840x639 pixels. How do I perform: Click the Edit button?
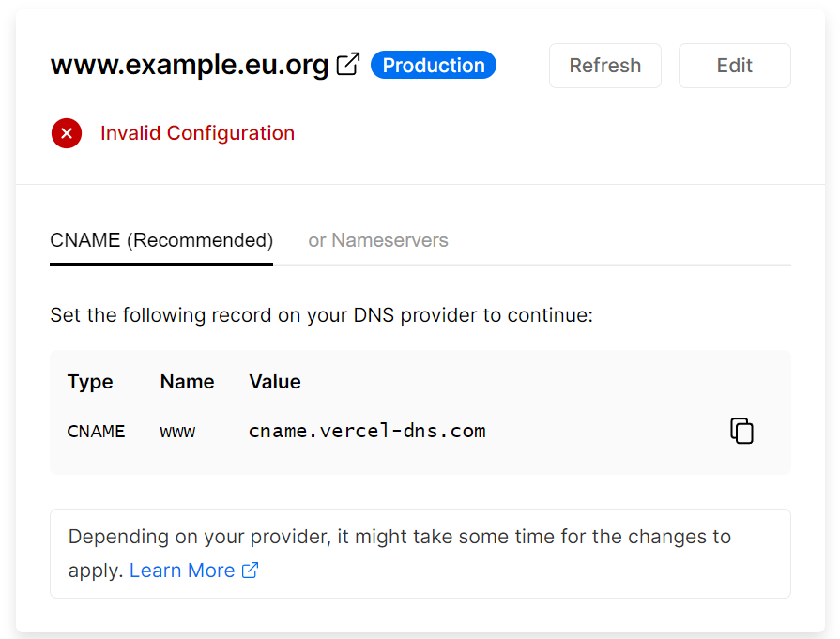coord(735,66)
